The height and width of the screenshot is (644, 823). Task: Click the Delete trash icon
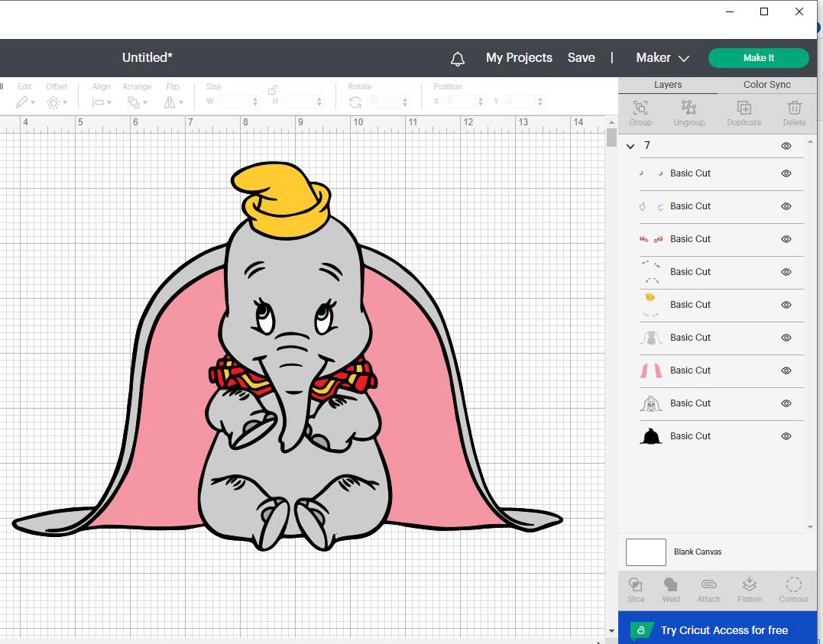[794, 108]
